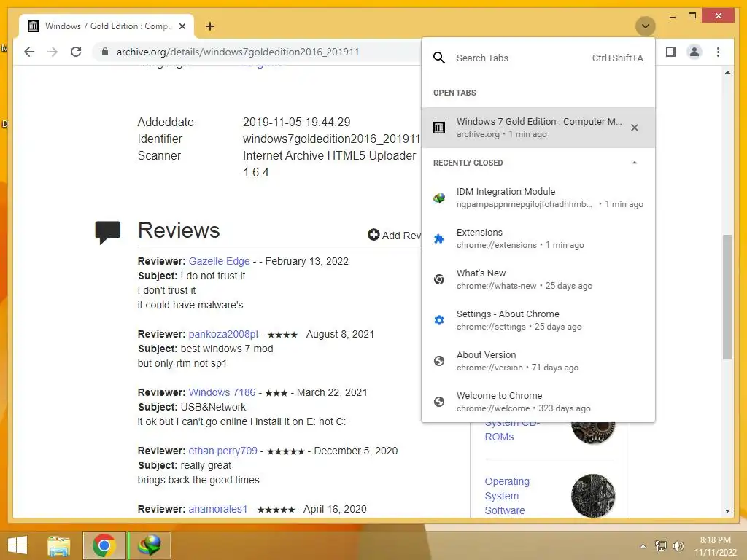This screenshot has height=560, width=747.
Task: Click the subject text 'best windows 7 mod'
Action: point(227,349)
